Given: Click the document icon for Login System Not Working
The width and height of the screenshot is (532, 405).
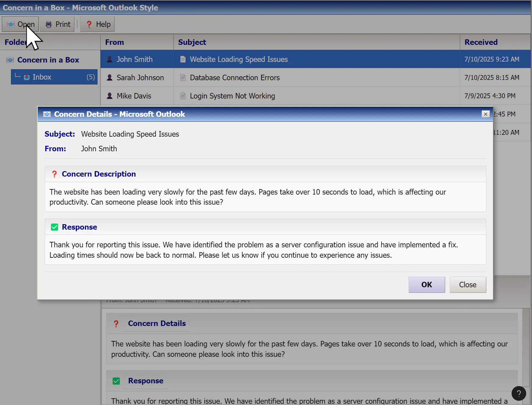Looking at the screenshot, I should 183,96.
